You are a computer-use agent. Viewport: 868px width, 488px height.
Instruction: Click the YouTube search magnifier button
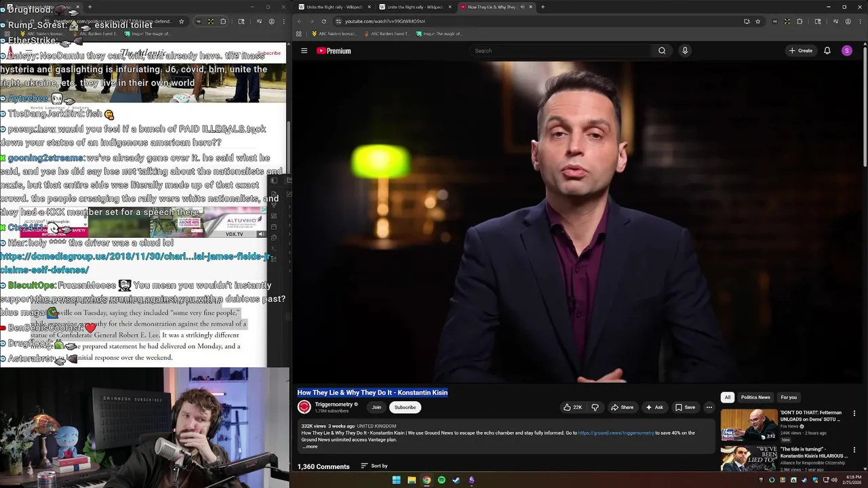click(662, 51)
